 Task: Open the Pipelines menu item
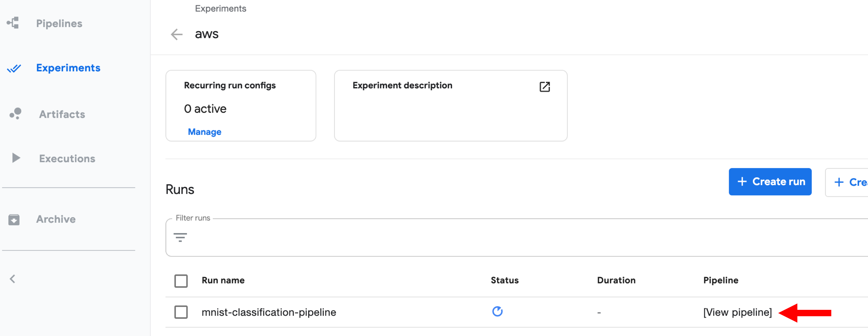click(x=59, y=23)
